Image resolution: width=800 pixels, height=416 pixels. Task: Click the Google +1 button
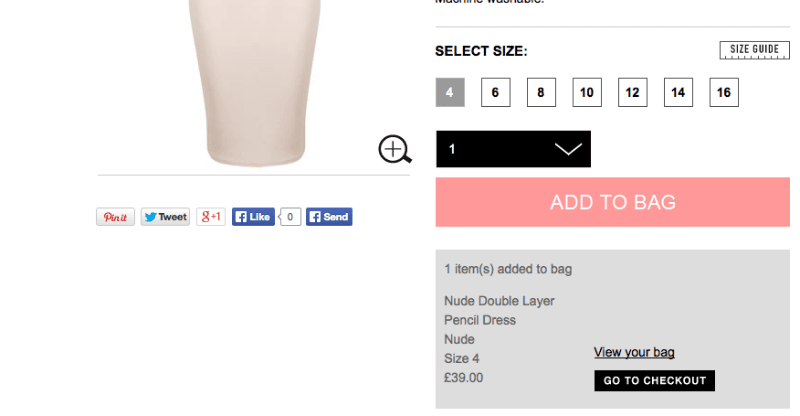[x=211, y=217]
